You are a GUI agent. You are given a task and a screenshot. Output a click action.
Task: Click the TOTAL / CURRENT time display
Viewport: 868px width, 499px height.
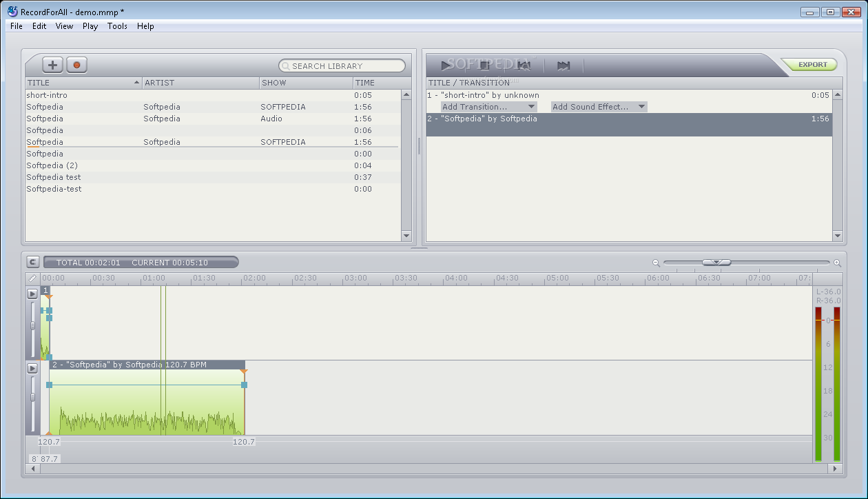pyautogui.click(x=141, y=262)
